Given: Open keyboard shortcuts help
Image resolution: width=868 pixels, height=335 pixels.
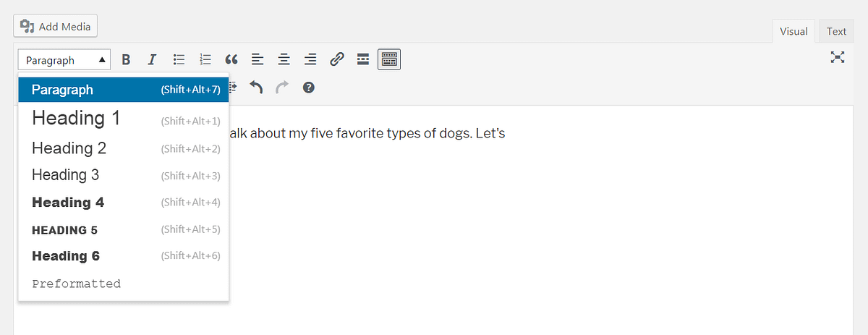Looking at the screenshot, I should (309, 88).
